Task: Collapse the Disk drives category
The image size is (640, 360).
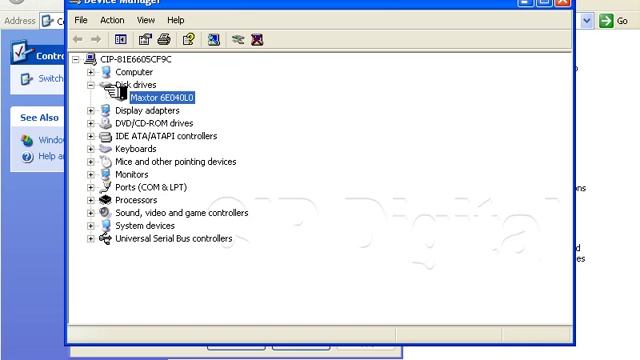Action: [x=91, y=85]
